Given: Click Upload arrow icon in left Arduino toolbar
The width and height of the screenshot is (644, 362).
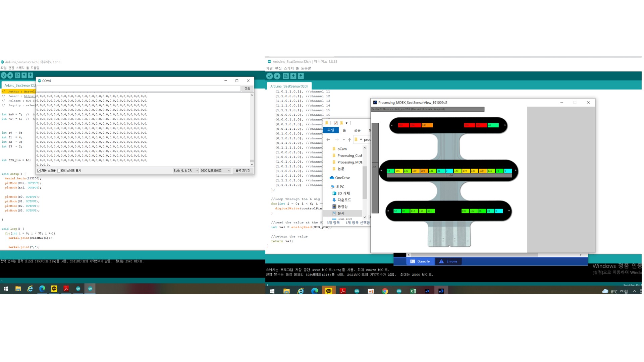Looking at the screenshot, I should (x=10, y=75).
